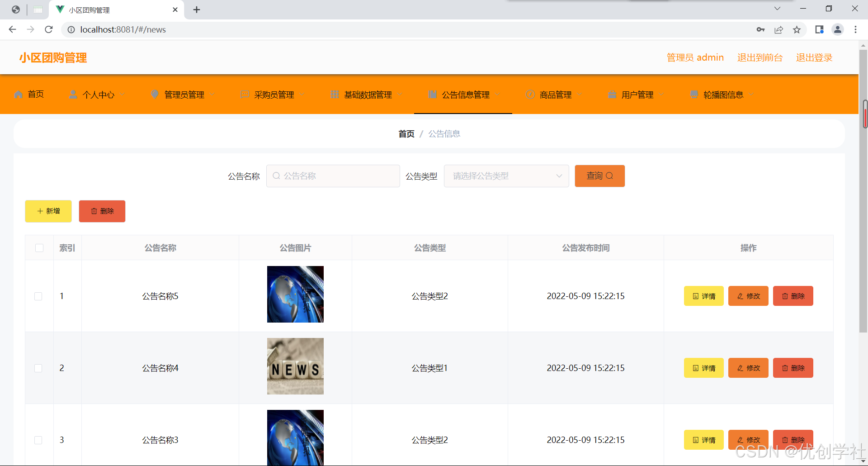Screen dimensions: 868x466
Task: Click the 查询 search button
Action: [x=600, y=176]
